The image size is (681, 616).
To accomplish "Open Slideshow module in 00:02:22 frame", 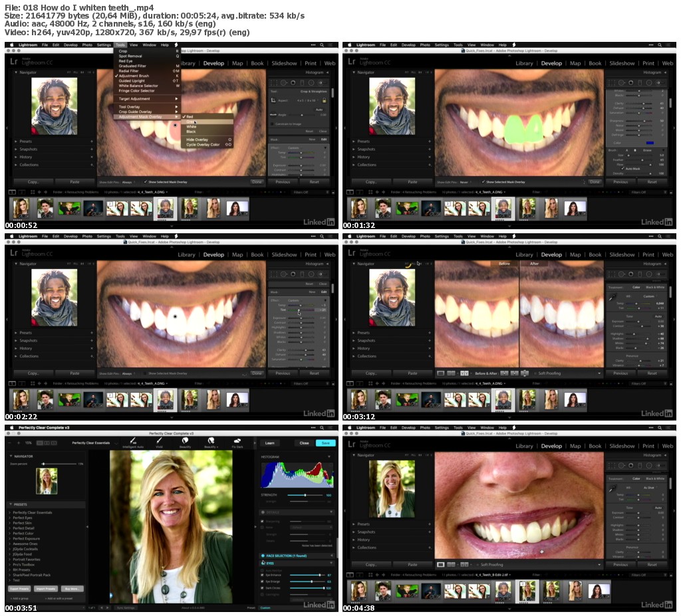I will click(x=284, y=255).
